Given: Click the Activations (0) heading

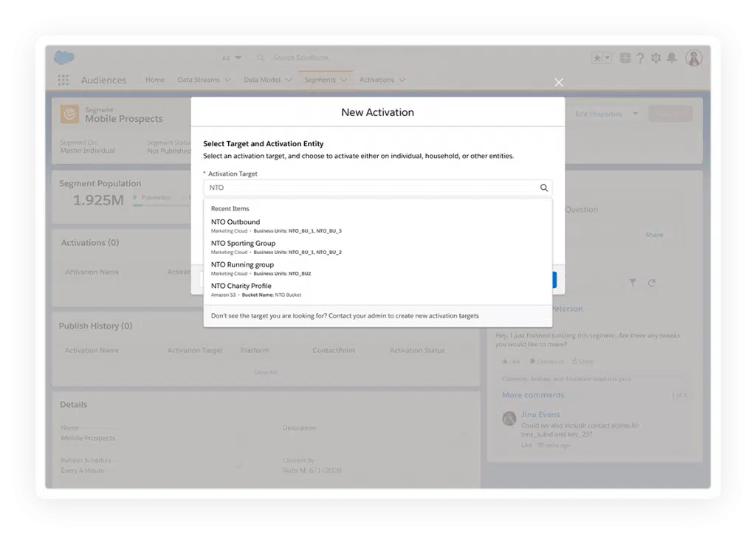Looking at the screenshot, I should tap(89, 243).
